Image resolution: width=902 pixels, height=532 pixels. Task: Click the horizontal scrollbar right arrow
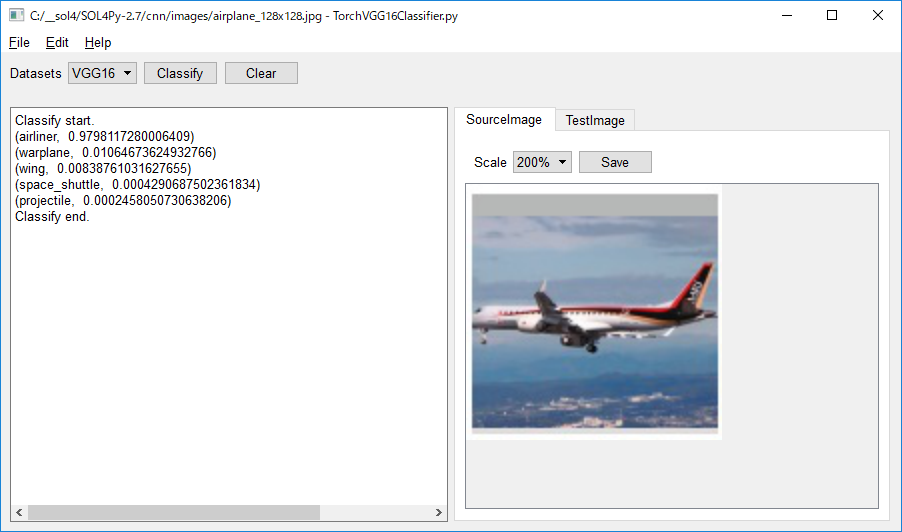[439, 512]
